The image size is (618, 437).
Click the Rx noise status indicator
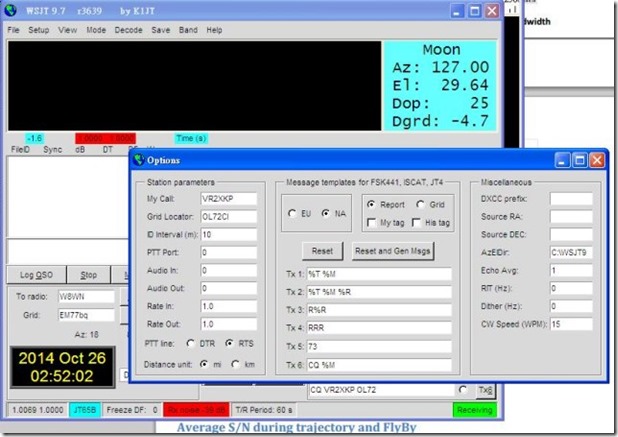tap(196, 410)
